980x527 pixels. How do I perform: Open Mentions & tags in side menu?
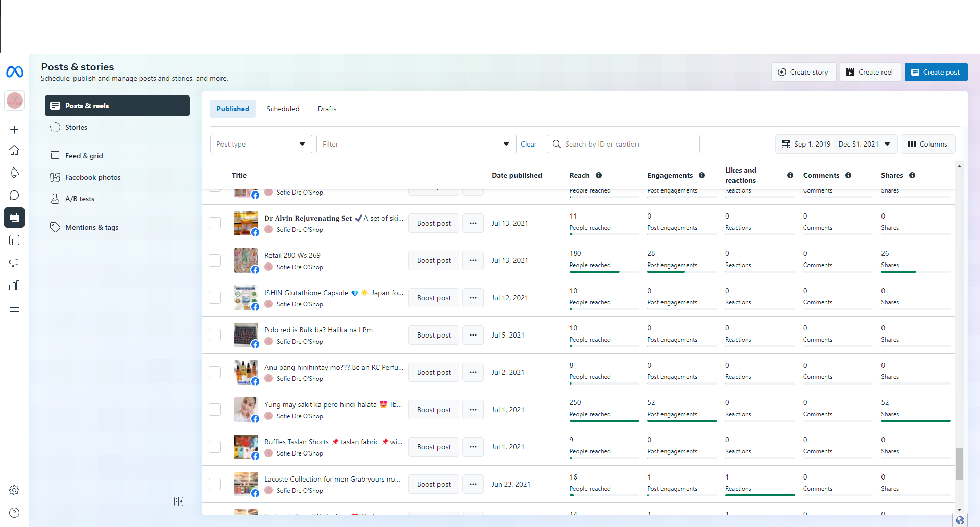pyautogui.click(x=117, y=227)
